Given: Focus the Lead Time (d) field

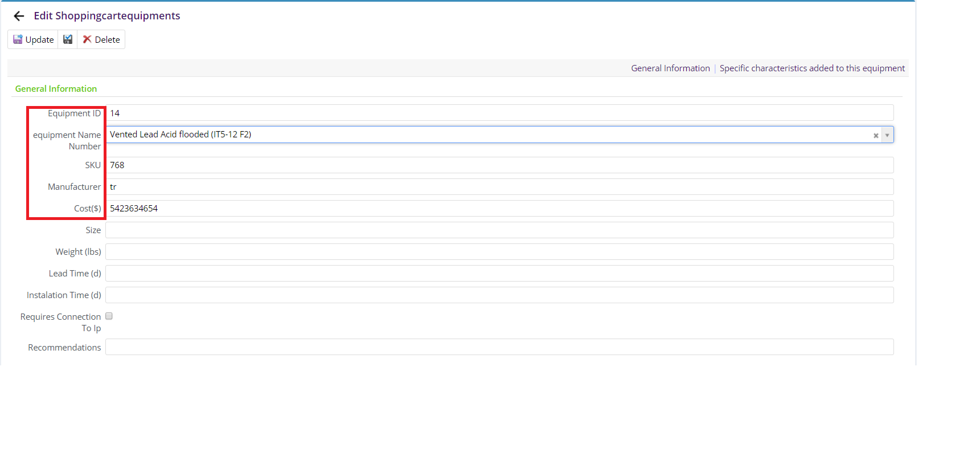Looking at the screenshot, I should coord(499,274).
